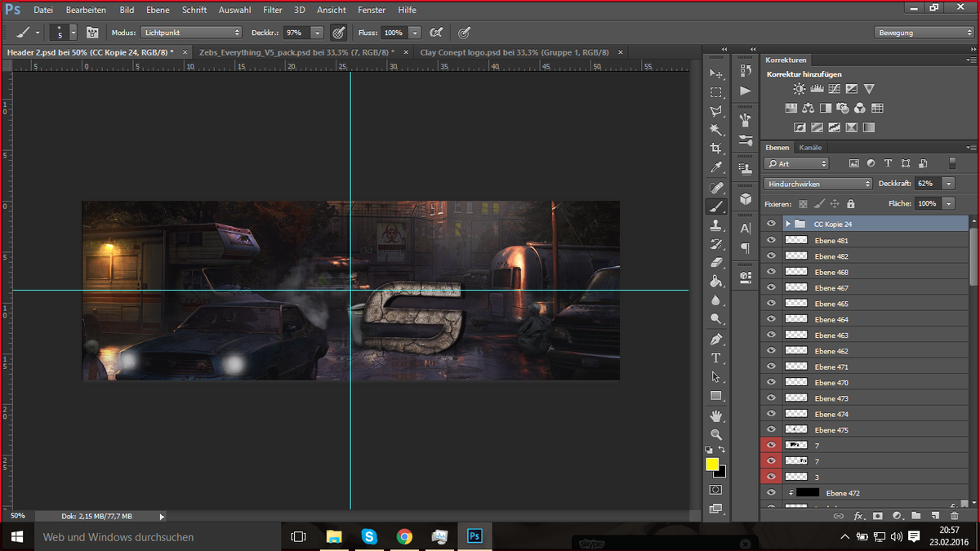Lock transparent pixels of the layer
980x551 pixels.
(803, 203)
